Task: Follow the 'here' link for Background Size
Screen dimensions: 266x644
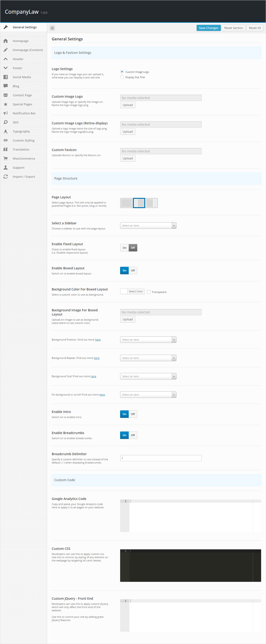Action: tap(93, 376)
